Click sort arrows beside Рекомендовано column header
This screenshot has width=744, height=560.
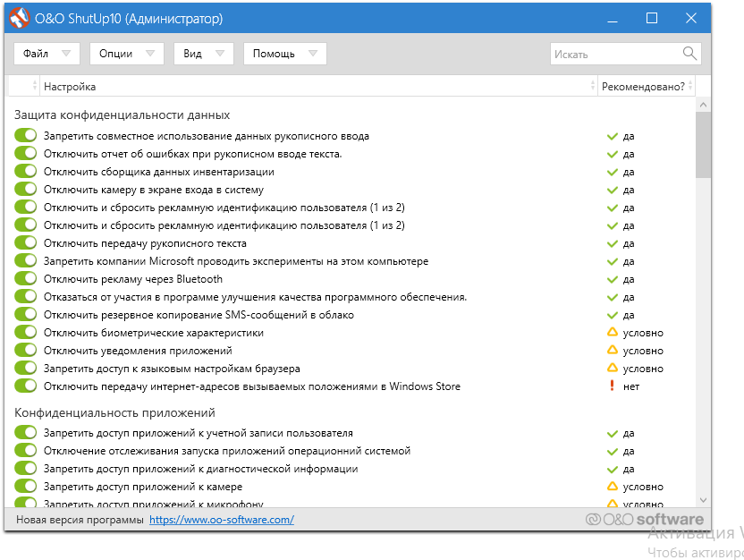click(690, 86)
